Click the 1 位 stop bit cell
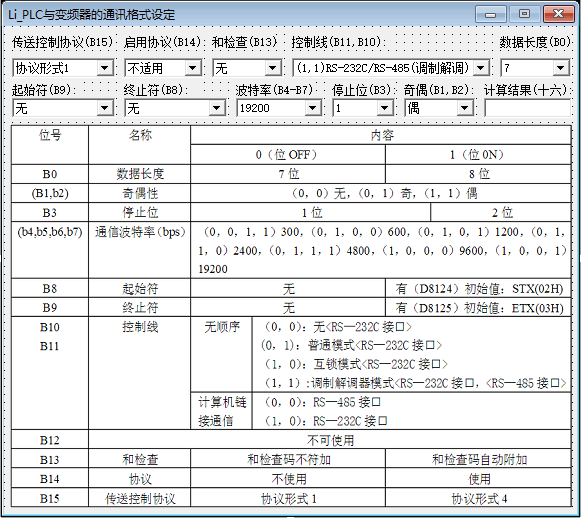Image resolution: width=581 pixels, height=518 pixels. click(x=311, y=213)
